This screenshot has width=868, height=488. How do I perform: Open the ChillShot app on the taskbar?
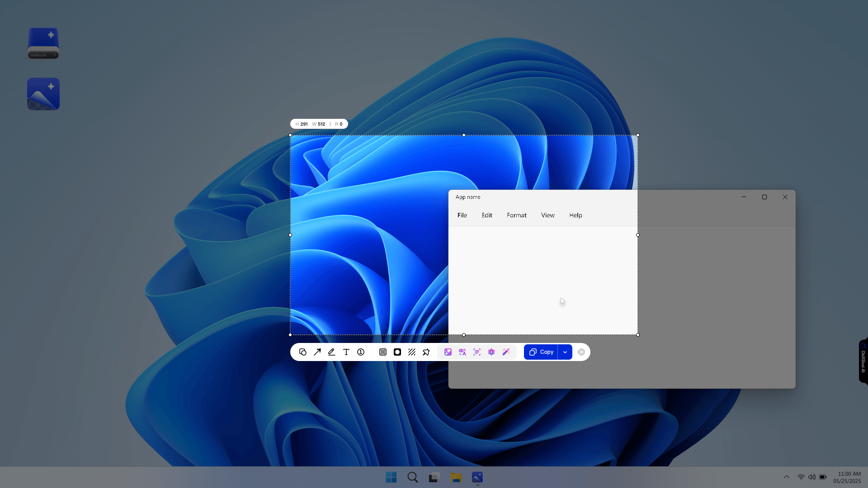477,477
